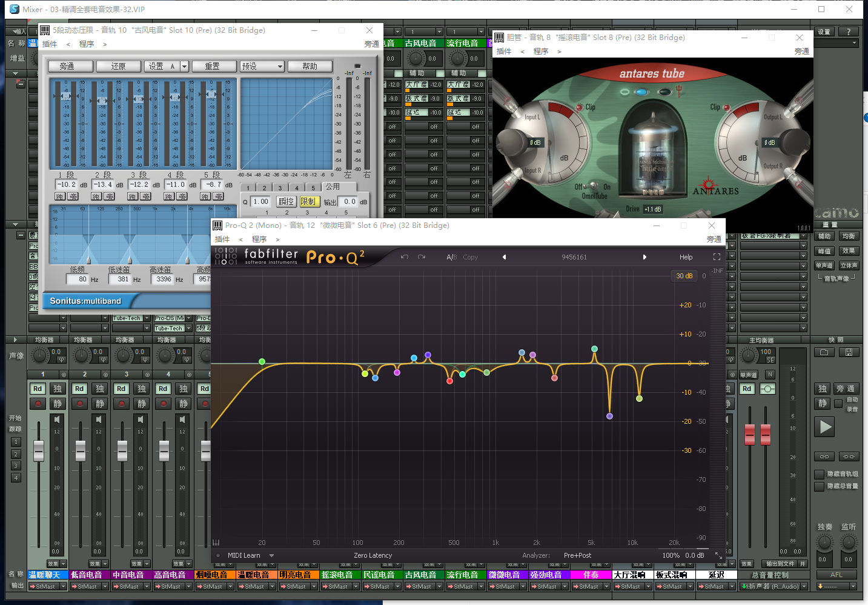868x605 pixels.
Task: Click Help in Pro-Q 2 header
Action: coord(686,257)
